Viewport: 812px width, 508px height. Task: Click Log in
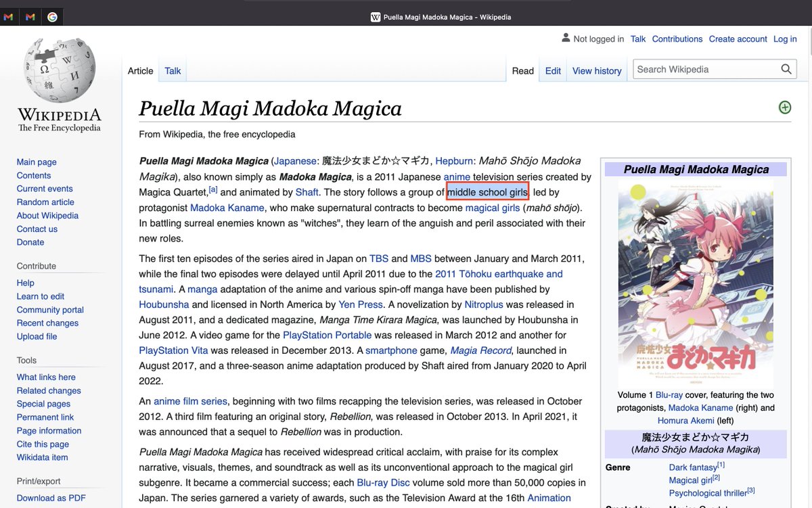point(785,39)
